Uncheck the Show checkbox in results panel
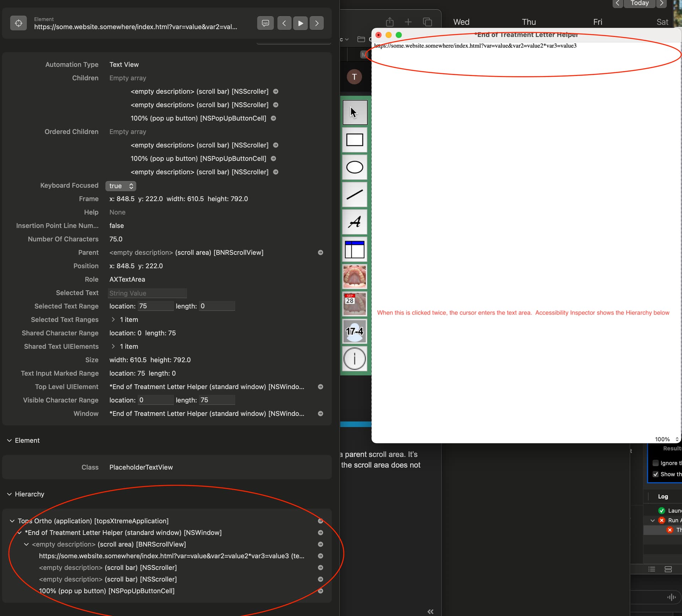682x616 pixels. point(656,474)
